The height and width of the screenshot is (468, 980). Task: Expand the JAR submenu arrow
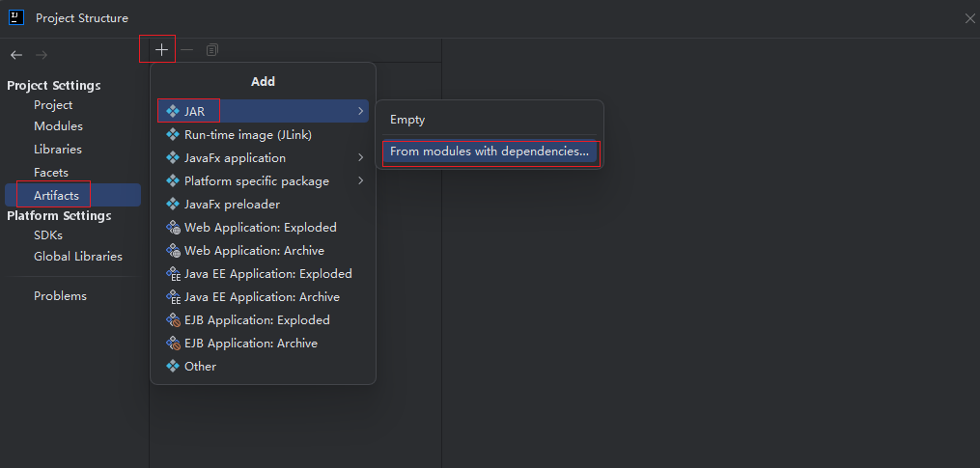coord(361,111)
